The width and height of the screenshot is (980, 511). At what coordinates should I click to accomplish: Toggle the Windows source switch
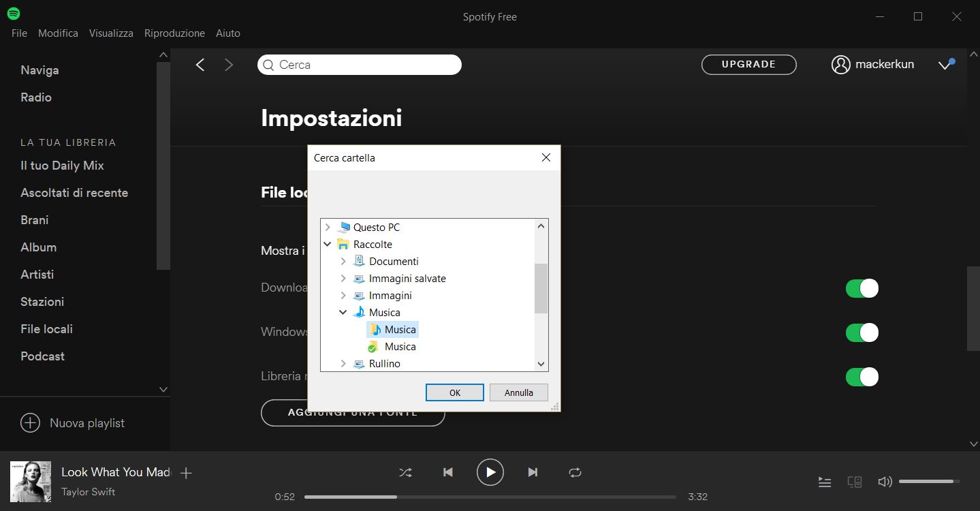point(862,332)
